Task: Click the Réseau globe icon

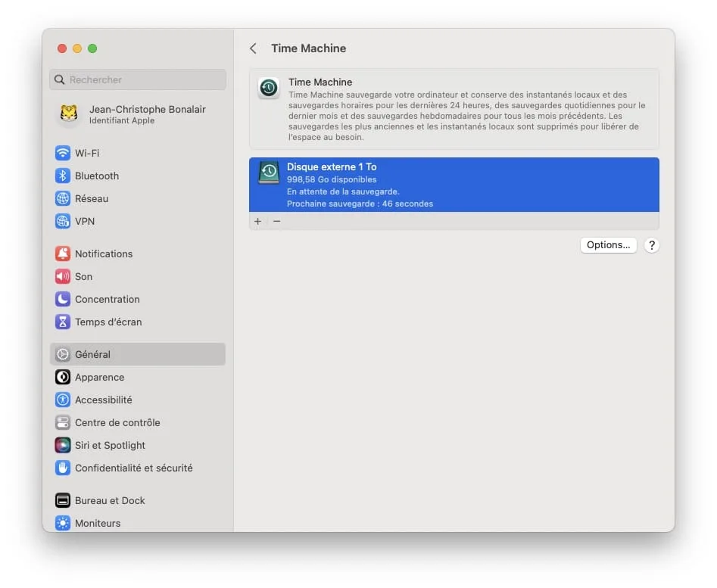Action: [63, 199]
